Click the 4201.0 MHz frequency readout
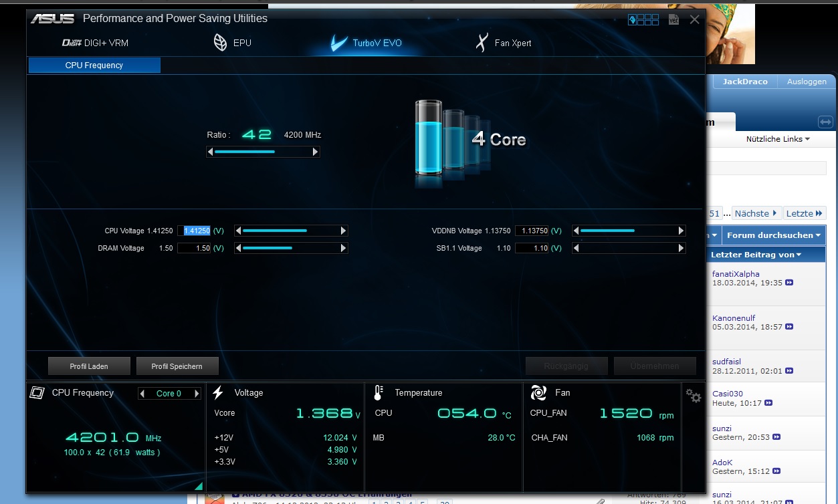Screen dimensions: 838x504 (114, 438)
